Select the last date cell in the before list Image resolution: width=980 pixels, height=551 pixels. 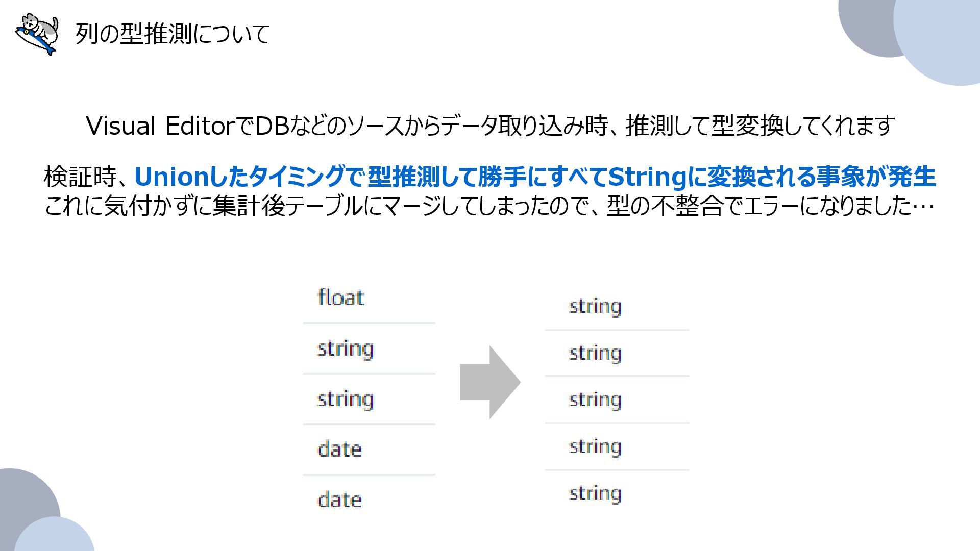(339, 499)
